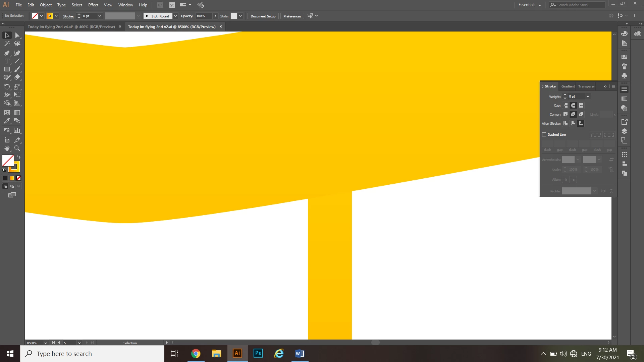Expand the Opacity options arrow
The width and height of the screenshot is (644, 362).
coord(215,16)
